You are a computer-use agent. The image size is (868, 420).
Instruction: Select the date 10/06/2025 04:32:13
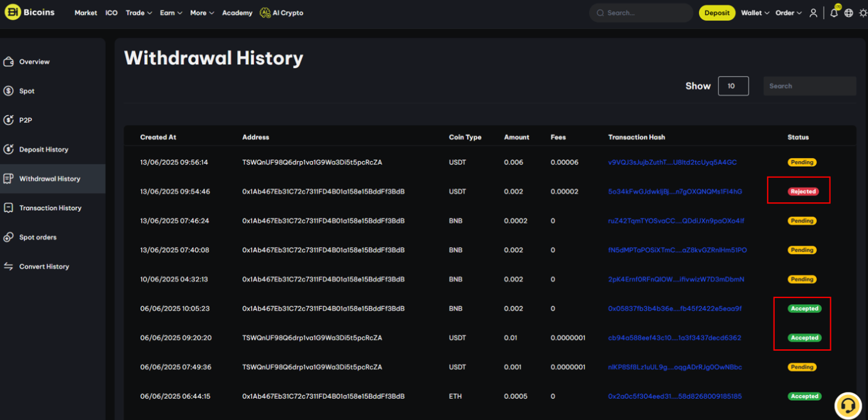pos(174,279)
